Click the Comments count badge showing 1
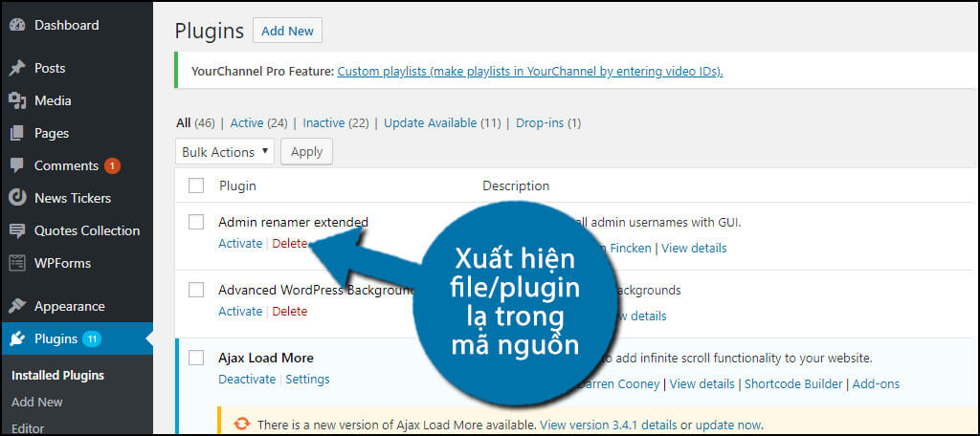Screen dimensions: 980x436 [x=113, y=166]
